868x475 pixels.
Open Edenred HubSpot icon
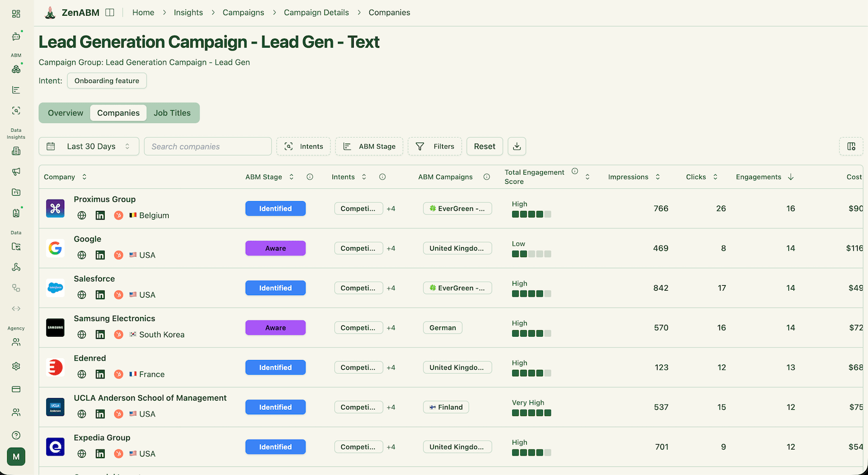tap(118, 374)
